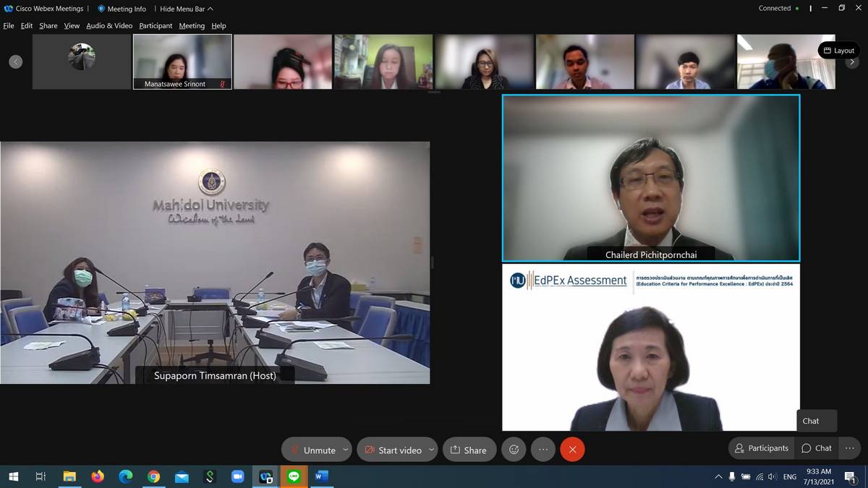Viewport: 868px width, 488px height.
Task: Toggle the Participants panel
Action: coord(761,448)
